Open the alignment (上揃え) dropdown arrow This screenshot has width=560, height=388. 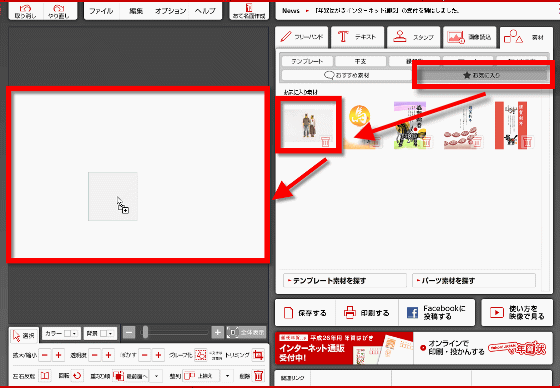coord(228,376)
